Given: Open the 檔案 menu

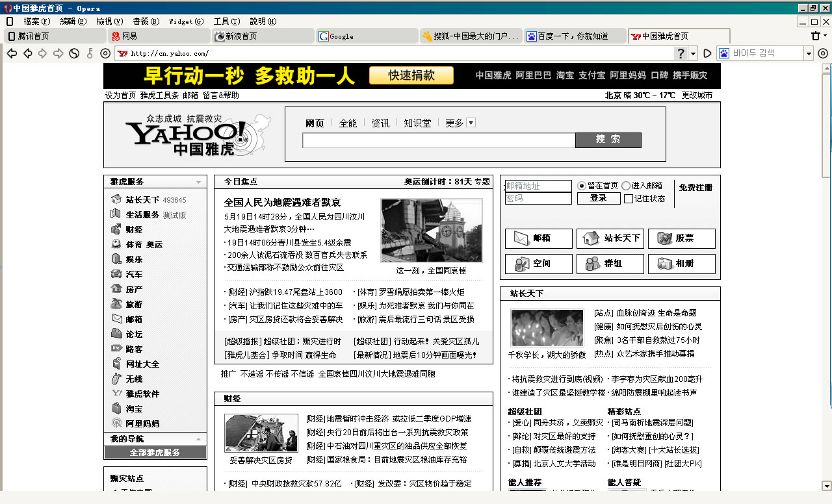Looking at the screenshot, I should point(36,21).
